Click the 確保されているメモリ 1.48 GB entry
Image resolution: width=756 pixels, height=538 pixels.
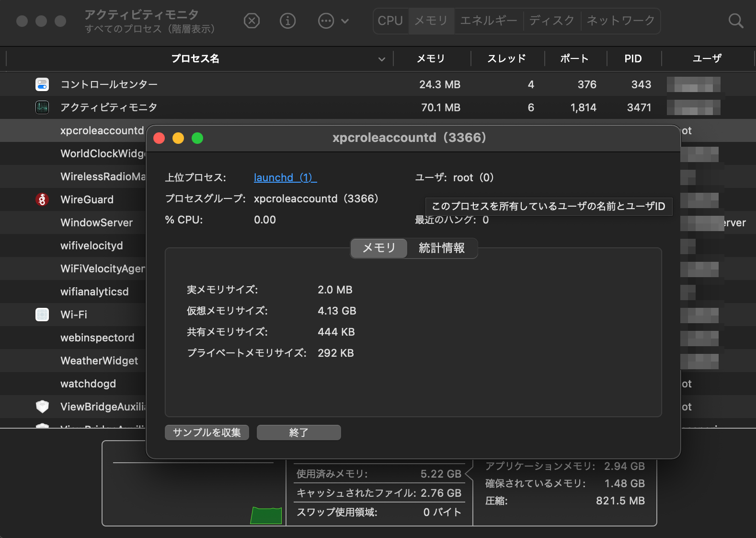[x=565, y=483]
